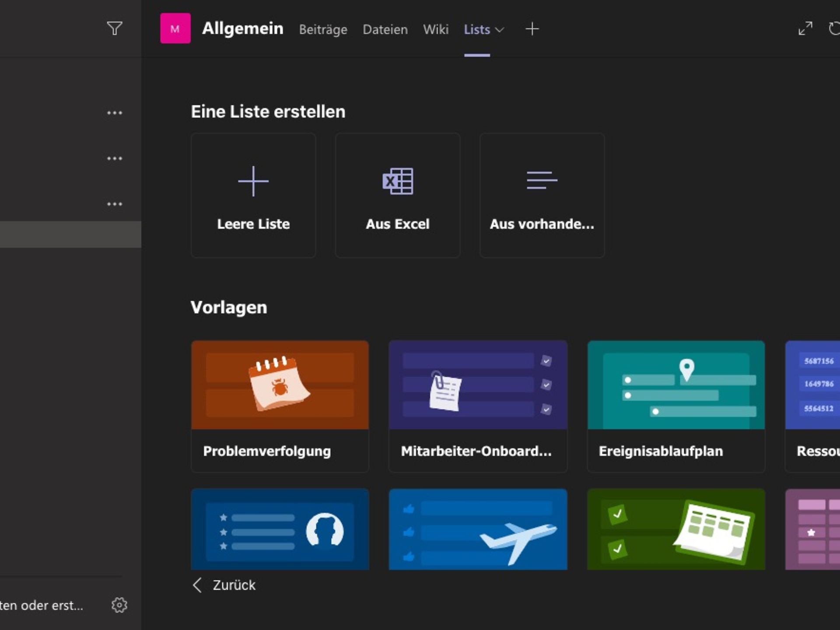The image size is (840, 630).
Task: Go to the Wiki tab
Action: (435, 29)
